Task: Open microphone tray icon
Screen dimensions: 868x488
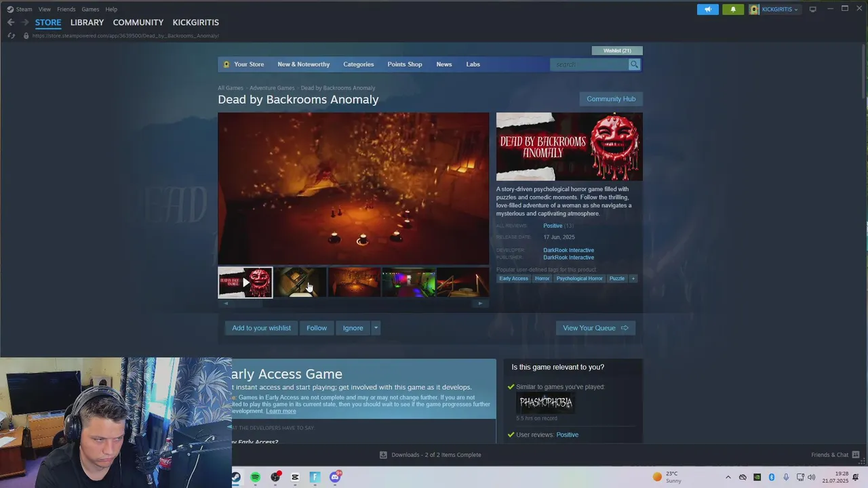Action: [x=786, y=477]
